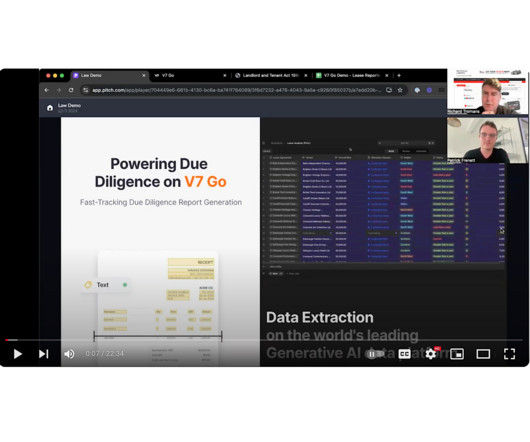
Task: Switch to V7 Go Demo Lease Report tab
Action: pos(352,75)
